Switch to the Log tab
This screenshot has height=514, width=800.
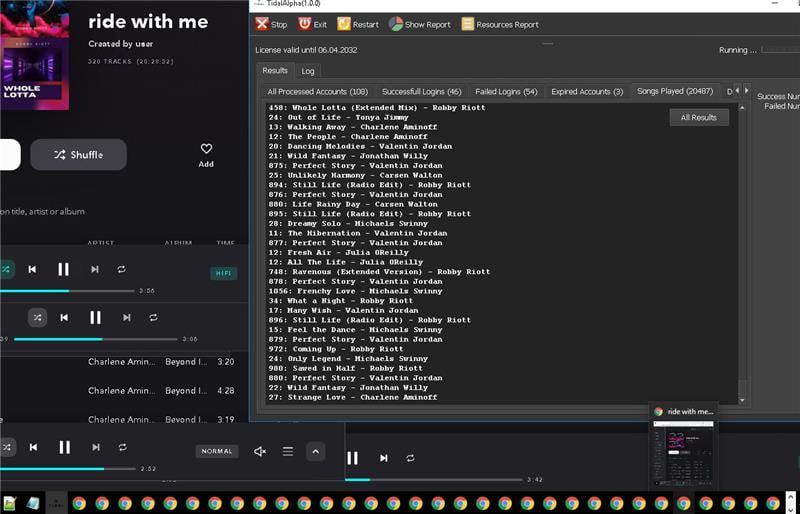click(308, 71)
